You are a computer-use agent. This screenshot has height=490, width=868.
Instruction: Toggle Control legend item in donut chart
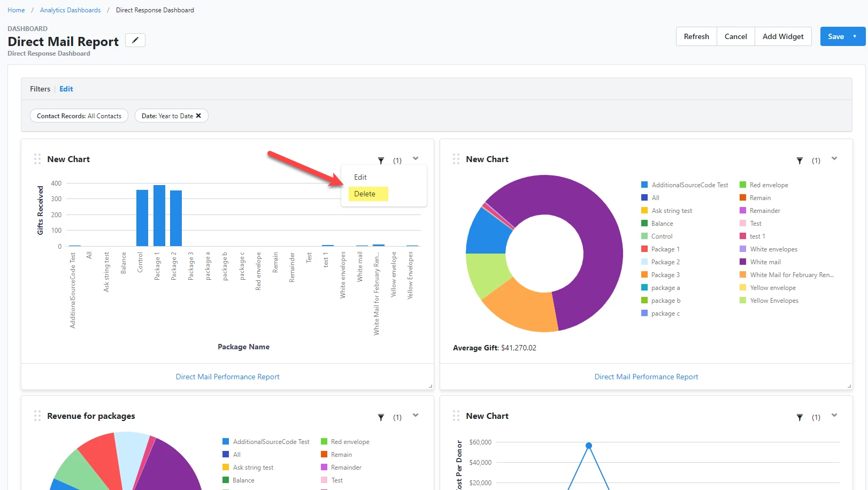click(657, 236)
